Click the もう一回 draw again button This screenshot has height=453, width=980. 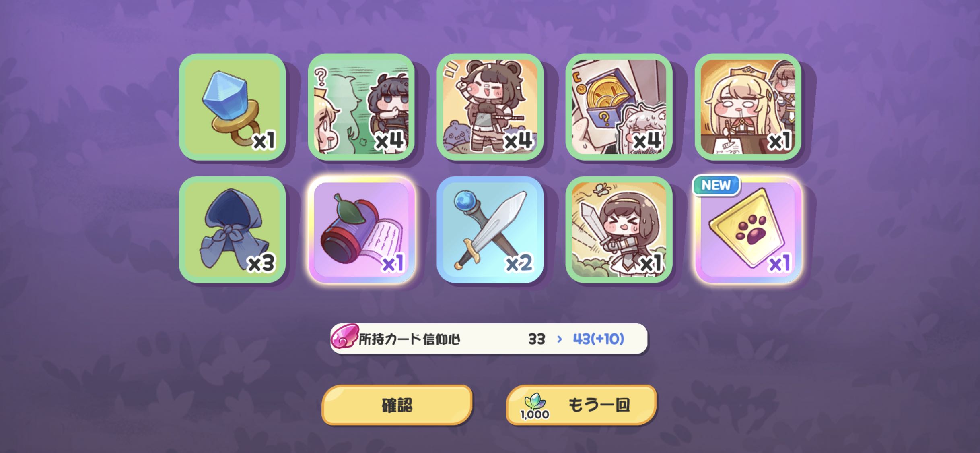(x=581, y=405)
